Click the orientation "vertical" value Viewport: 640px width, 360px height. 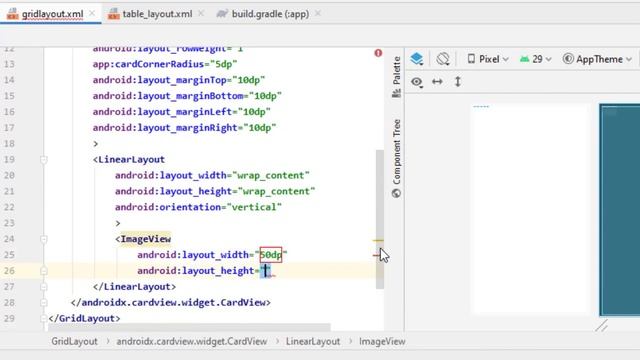coord(254,207)
